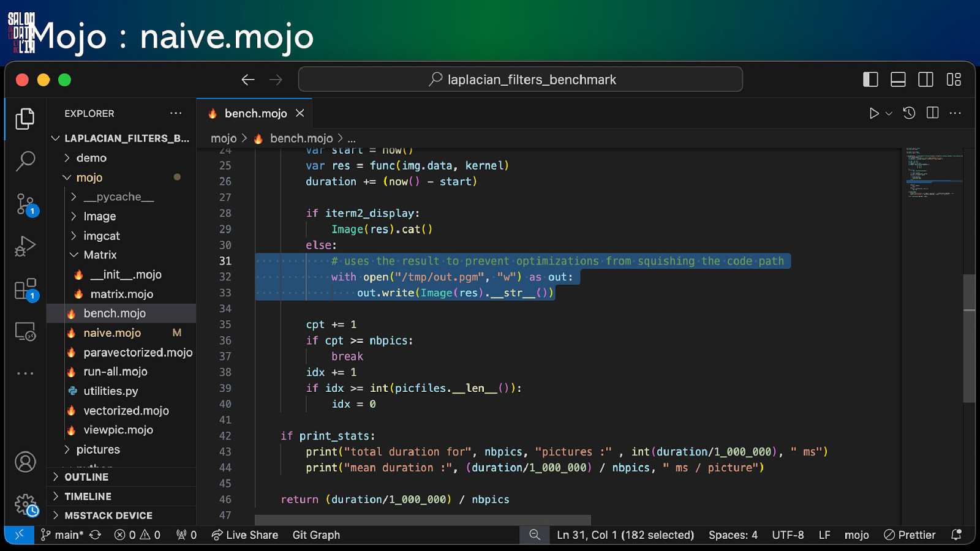Synchronize changes in status bar

96,534
